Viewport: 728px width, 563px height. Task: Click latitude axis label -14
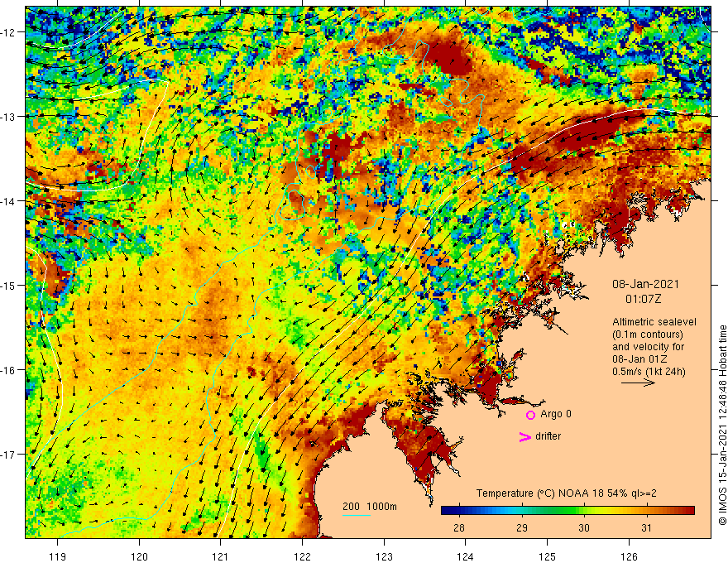coord(8,201)
